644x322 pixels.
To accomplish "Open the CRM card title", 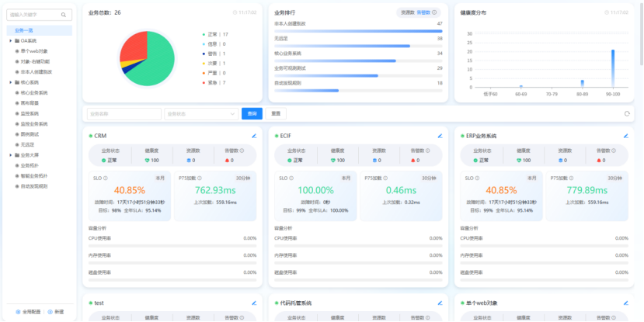I will pos(101,136).
